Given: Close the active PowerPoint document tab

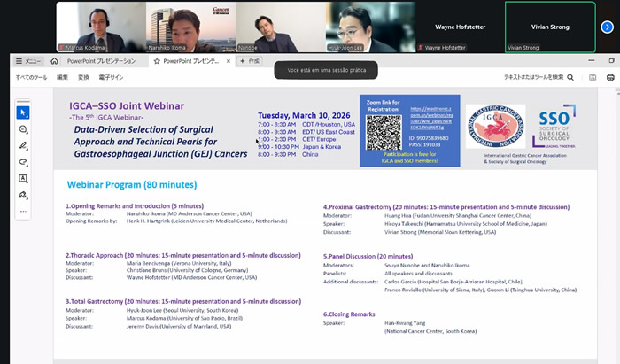Looking at the screenshot, I should tap(229, 61).
